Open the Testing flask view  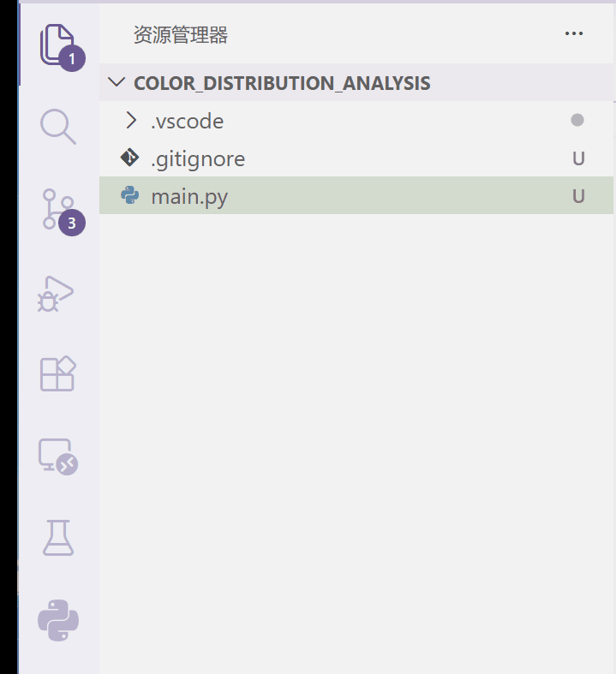(57, 538)
